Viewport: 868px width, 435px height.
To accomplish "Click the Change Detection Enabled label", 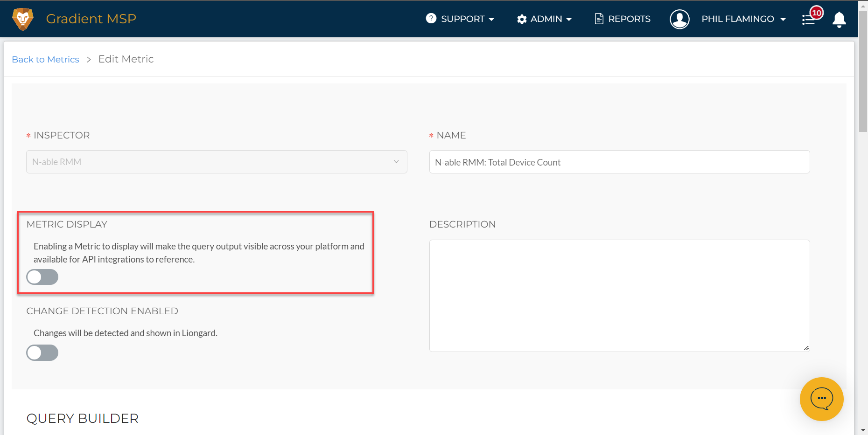I will pos(102,311).
